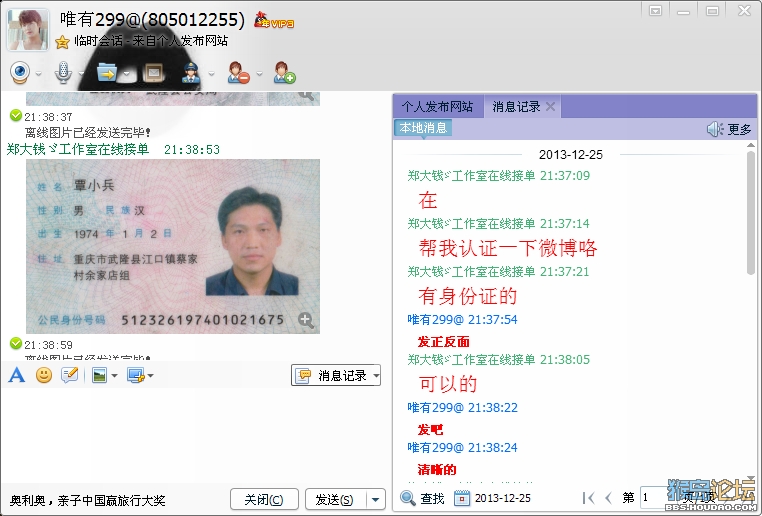Expand send file options dropdown arrow
The width and height of the screenshot is (762, 516).
(x=126, y=74)
